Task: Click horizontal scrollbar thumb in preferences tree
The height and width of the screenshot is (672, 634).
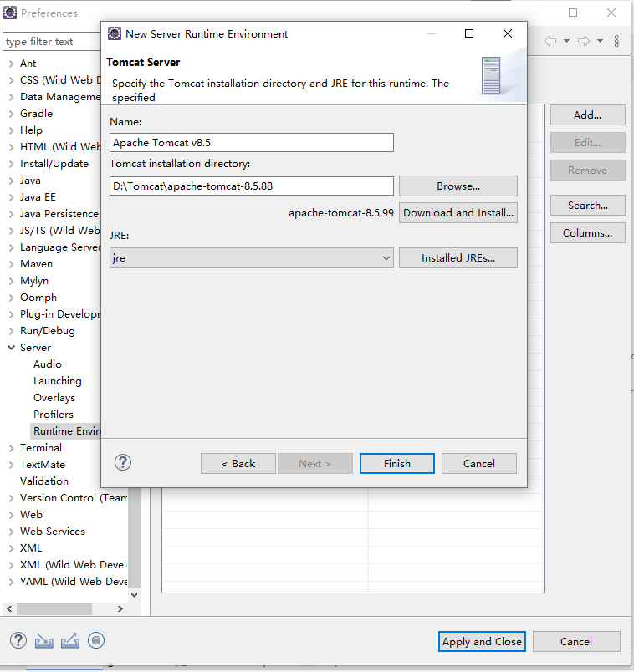Action: [54, 608]
